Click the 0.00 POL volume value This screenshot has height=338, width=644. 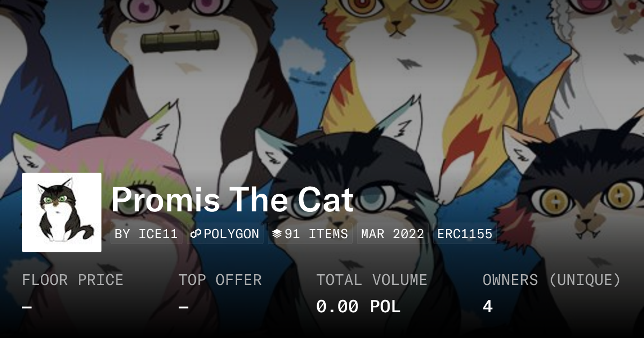click(x=358, y=306)
